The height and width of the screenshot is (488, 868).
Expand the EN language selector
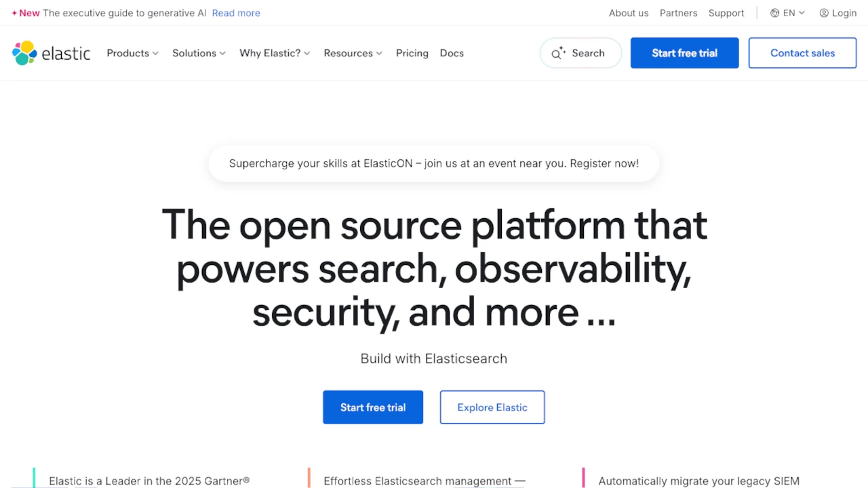pos(789,13)
